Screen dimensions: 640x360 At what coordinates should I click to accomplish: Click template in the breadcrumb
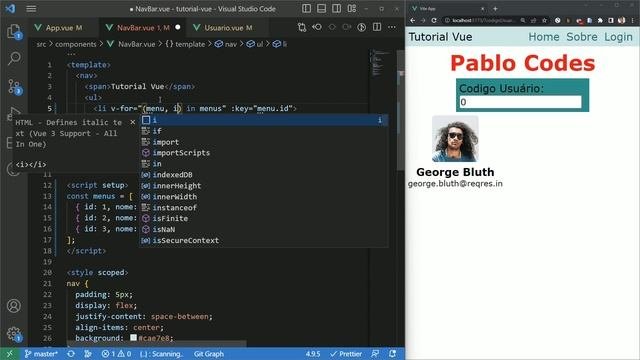(x=190, y=44)
